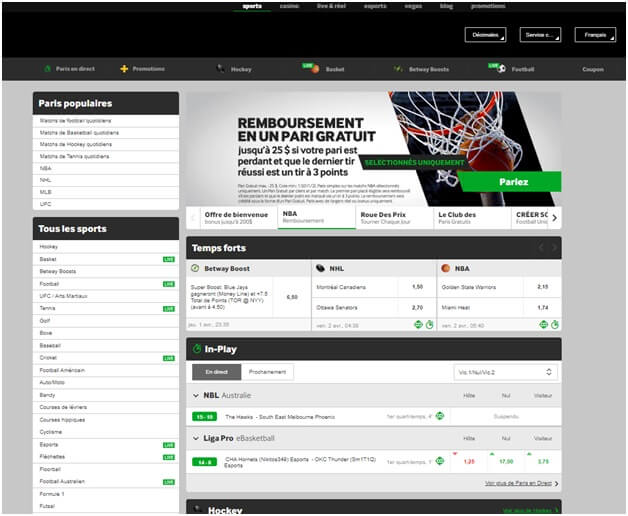Select the 17,00 draw odds for CHA Hornets
Viewport: 628px width, 516px height.
point(506,462)
